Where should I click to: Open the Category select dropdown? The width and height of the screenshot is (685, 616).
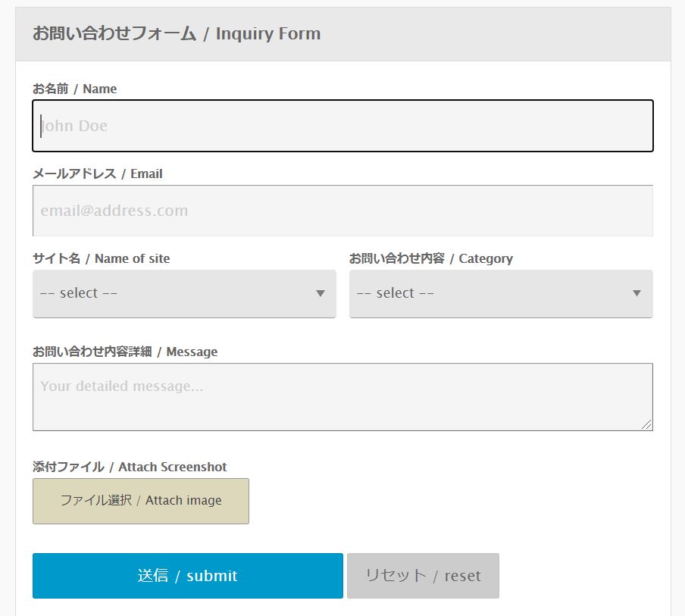click(501, 293)
